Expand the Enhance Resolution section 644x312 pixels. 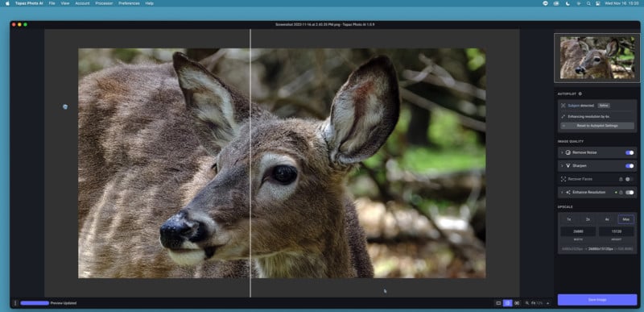point(562,193)
